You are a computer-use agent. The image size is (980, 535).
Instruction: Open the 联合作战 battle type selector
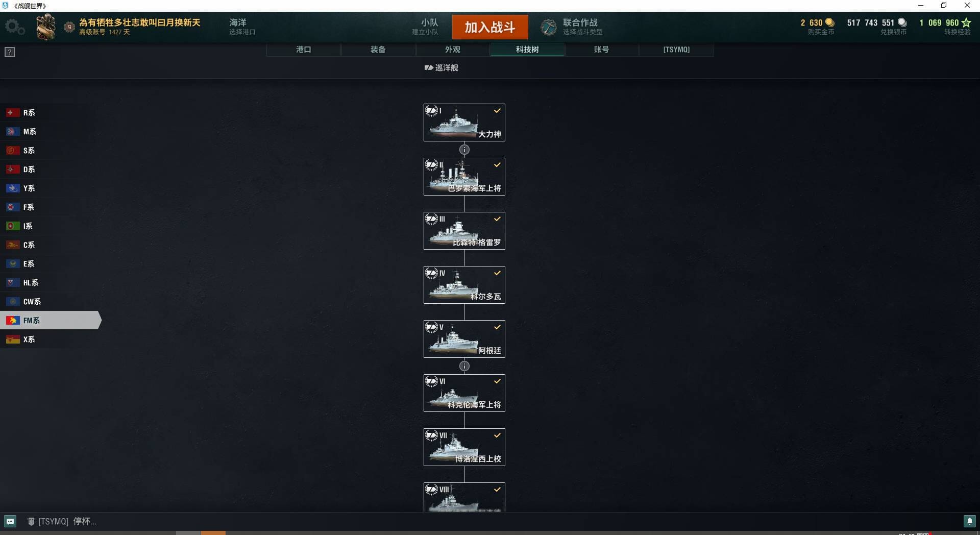[573, 27]
